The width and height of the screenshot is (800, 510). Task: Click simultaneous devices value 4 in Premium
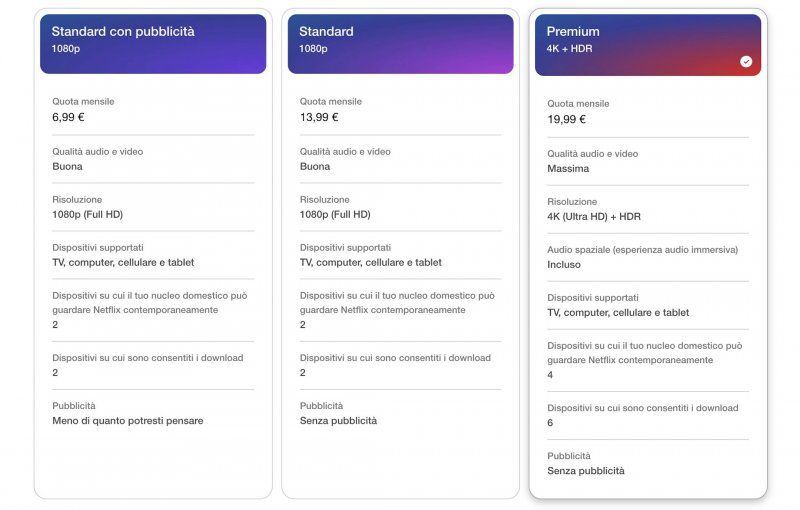550,375
